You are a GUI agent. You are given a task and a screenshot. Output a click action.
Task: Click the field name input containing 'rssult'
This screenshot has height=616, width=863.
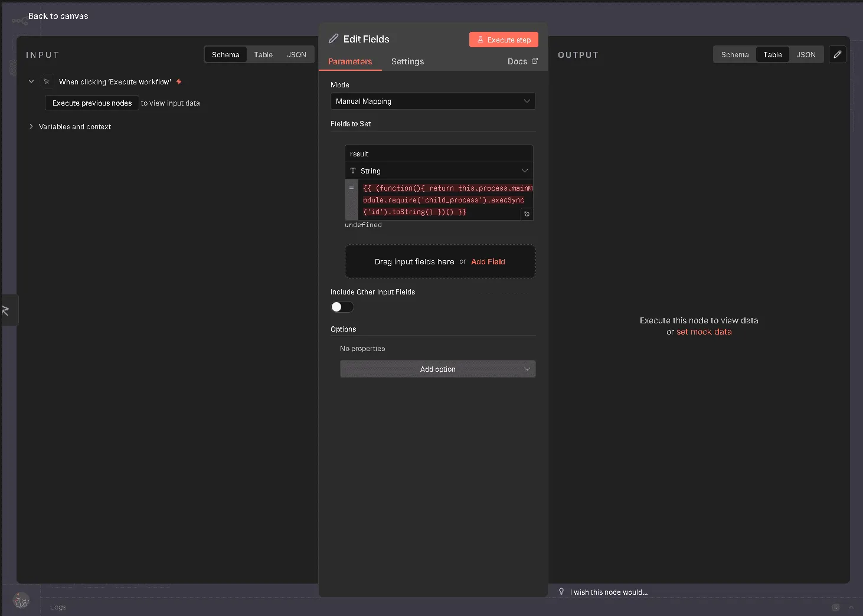(x=439, y=153)
